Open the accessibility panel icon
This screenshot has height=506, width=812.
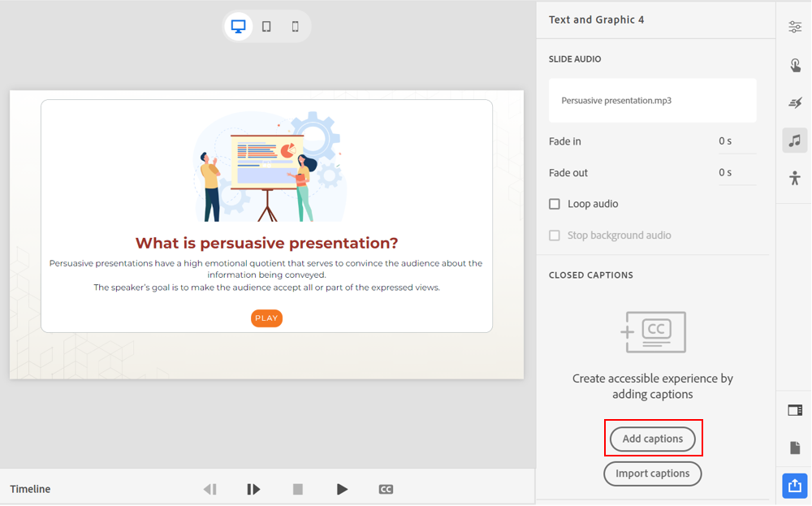[x=795, y=178]
